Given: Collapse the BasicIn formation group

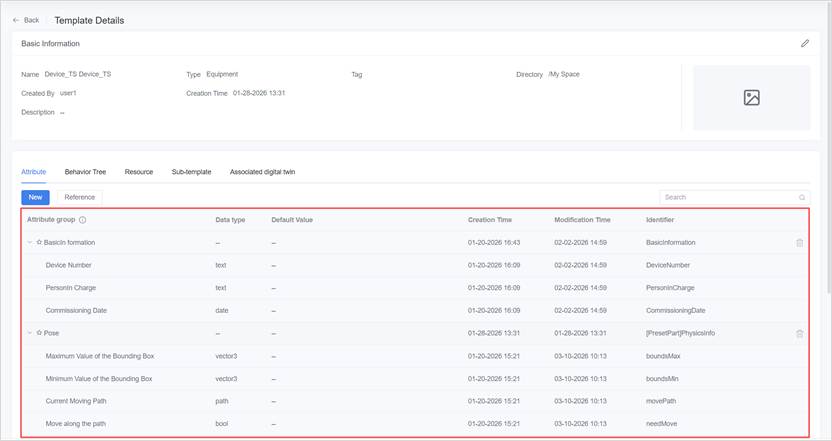Looking at the screenshot, I should coord(29,243).
